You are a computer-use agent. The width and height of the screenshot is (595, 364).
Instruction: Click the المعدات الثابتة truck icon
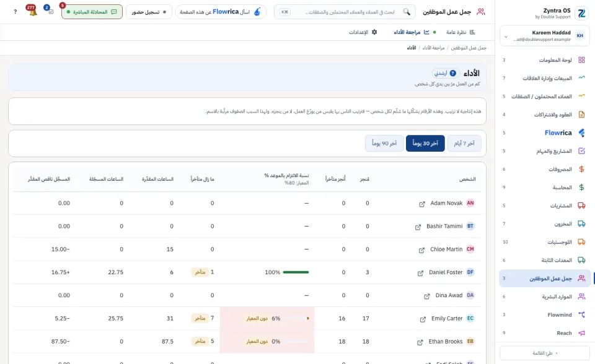[x=581, y=260]
